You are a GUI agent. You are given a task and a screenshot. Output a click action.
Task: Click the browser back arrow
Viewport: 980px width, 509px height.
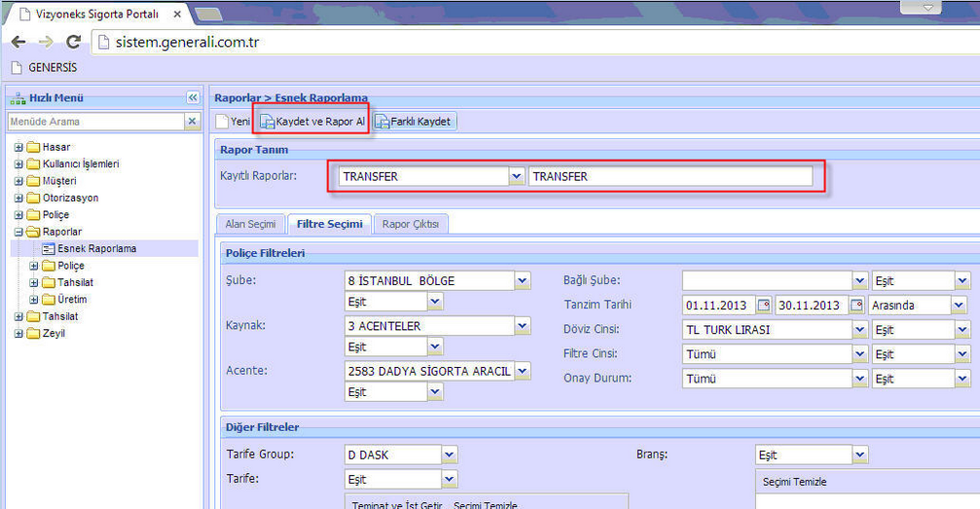tap(18, 42)
